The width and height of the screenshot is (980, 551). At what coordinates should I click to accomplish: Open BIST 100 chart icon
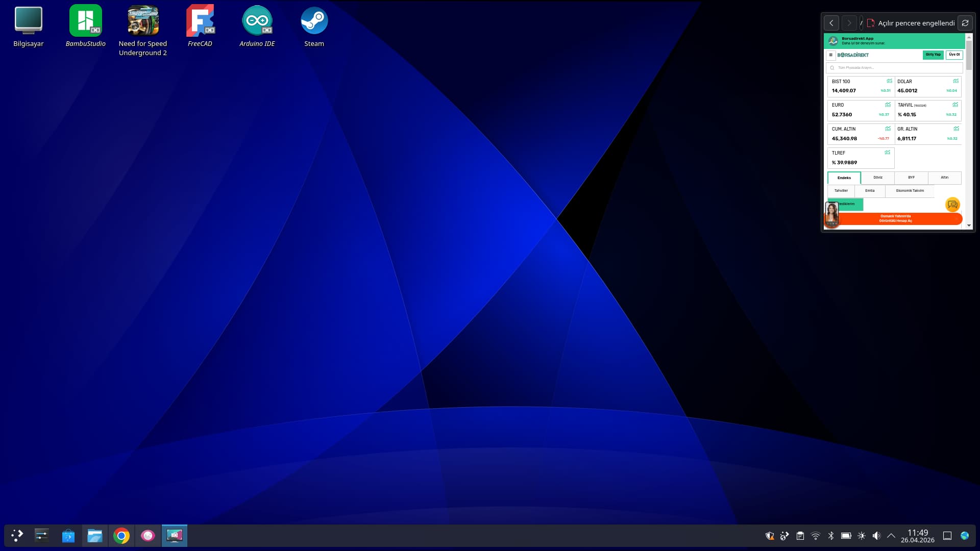pyautogui.click(x=889, y=81)
